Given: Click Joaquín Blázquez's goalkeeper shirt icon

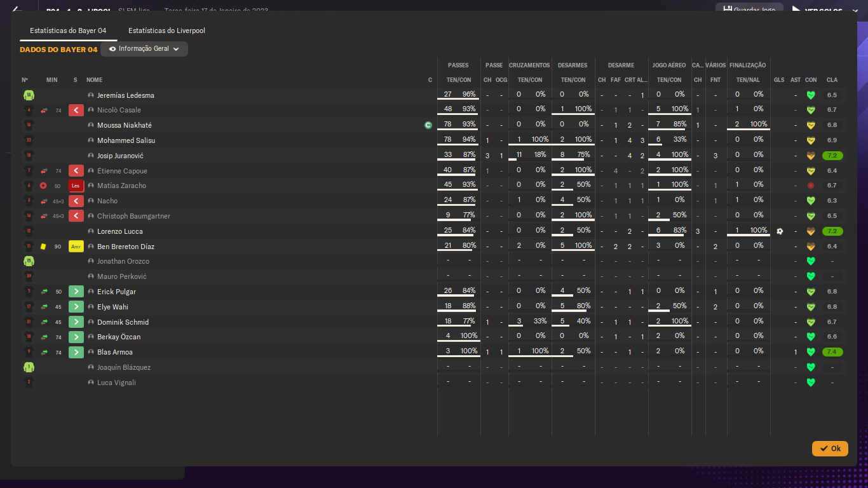Looking at the screenshot, I should (29, 367).
